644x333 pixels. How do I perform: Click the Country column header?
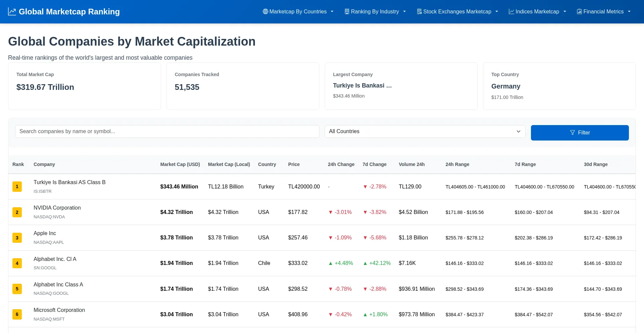pos(267,164)
